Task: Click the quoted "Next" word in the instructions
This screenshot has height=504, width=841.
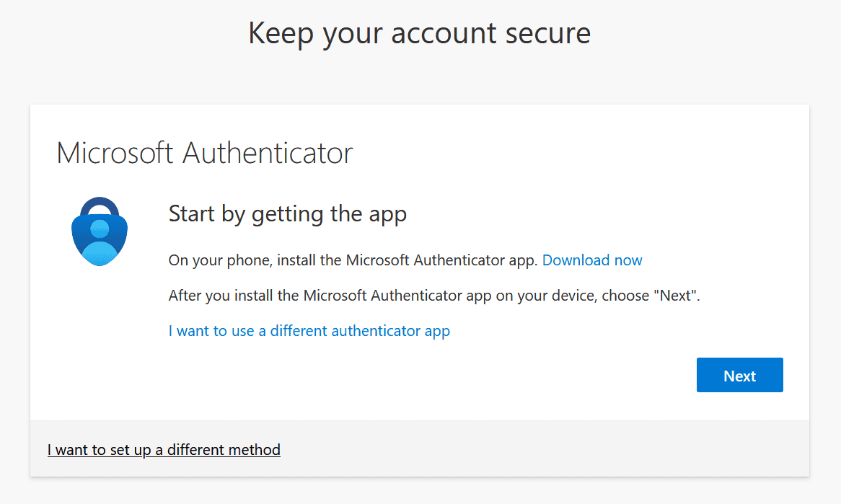Action: pos(675,296)
